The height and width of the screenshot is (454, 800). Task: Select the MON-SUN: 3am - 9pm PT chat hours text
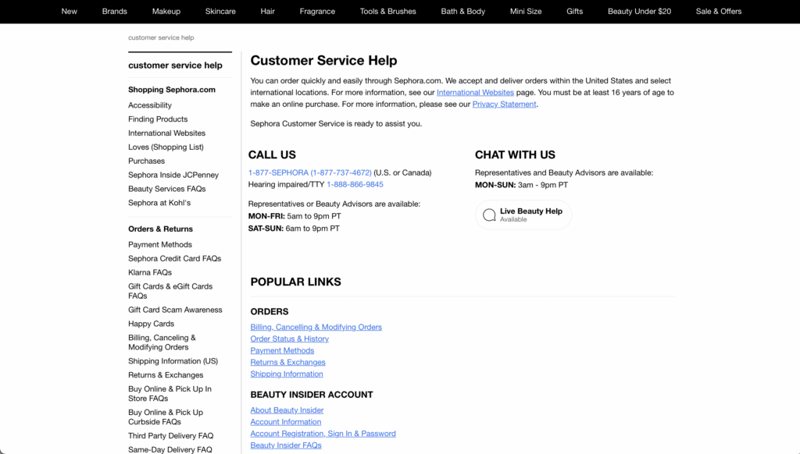pyautogui.click(x=521, y=185)
